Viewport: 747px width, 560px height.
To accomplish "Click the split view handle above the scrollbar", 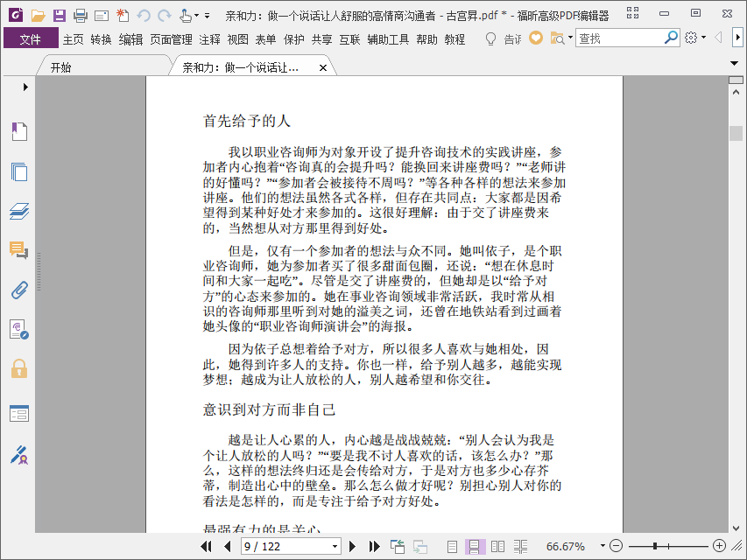I will coord(736,80).
